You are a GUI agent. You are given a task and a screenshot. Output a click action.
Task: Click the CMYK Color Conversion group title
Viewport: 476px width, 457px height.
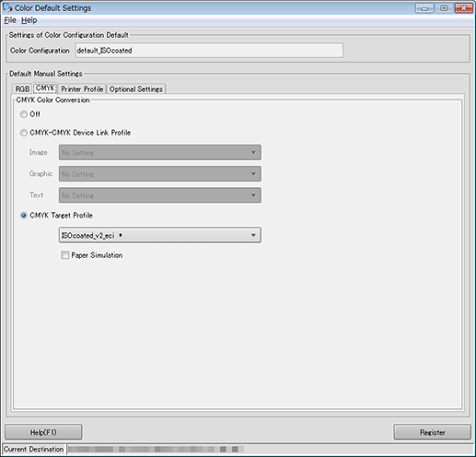pos(52,100)
